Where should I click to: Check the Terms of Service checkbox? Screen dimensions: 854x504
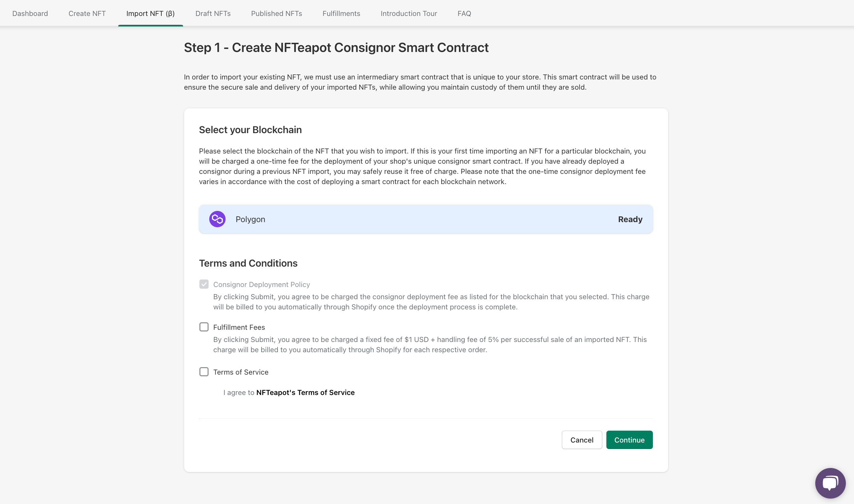[x=204, y=372]
